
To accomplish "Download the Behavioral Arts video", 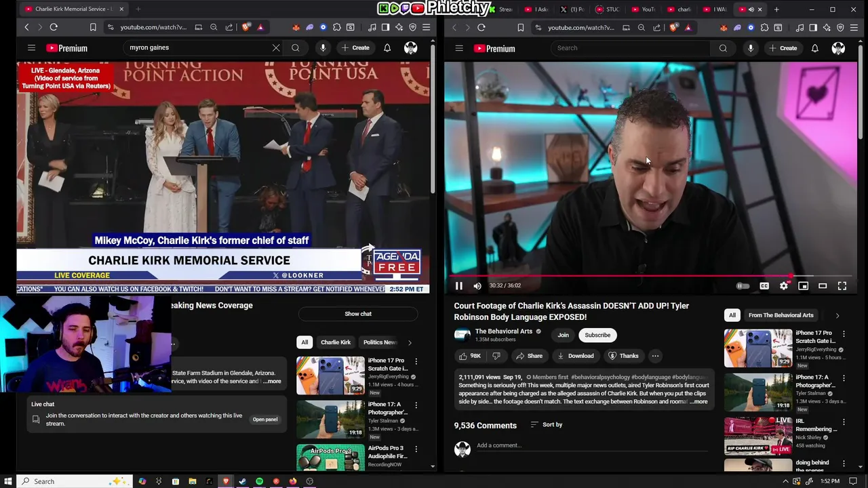I will tap(575, 356).
